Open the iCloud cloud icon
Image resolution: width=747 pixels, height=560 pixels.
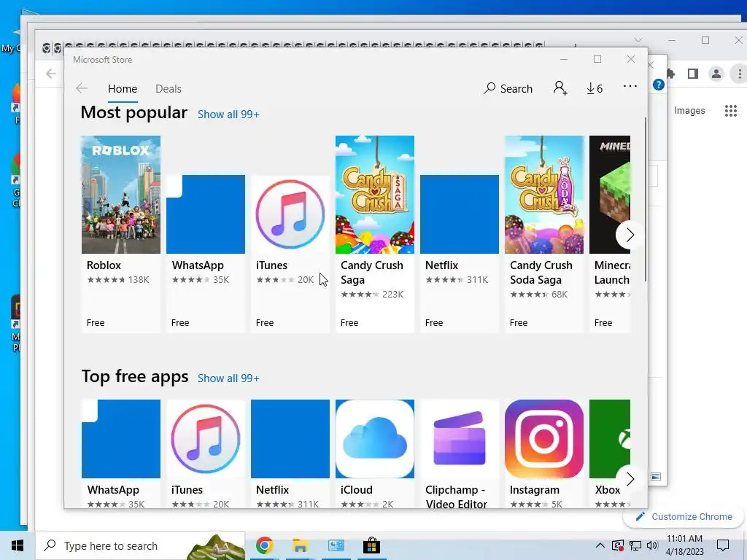tap(375, 438)
